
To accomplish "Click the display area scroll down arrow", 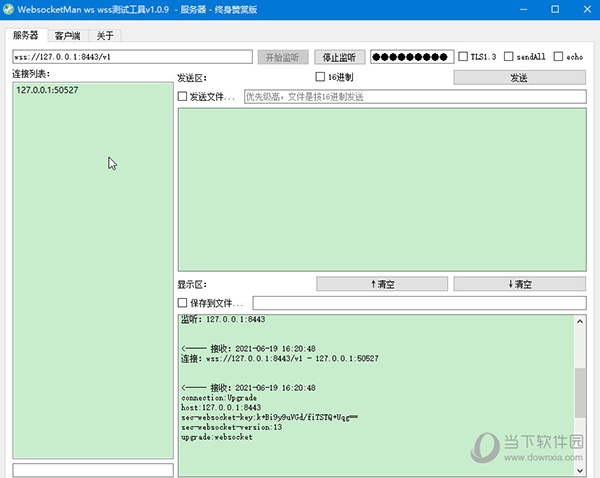I will [x=580, y=470].
